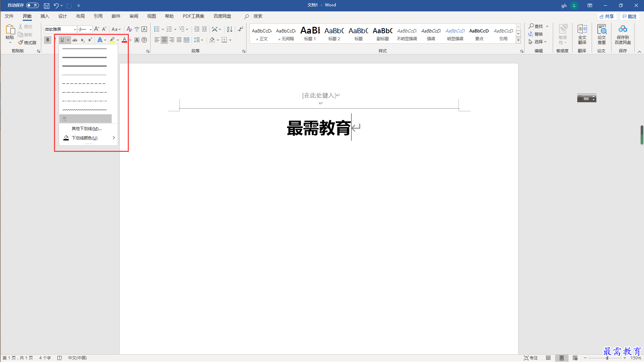Open 其他下划线 more underlines dialog

coord(87,129)
